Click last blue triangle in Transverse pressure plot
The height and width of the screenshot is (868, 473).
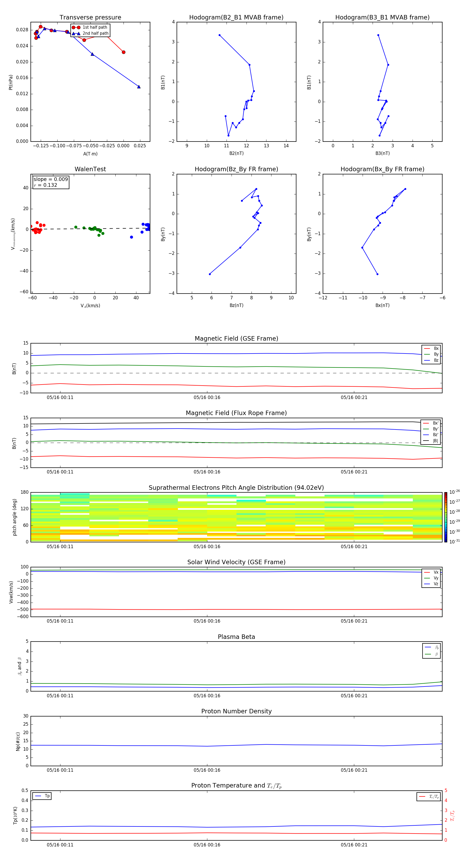139,87
